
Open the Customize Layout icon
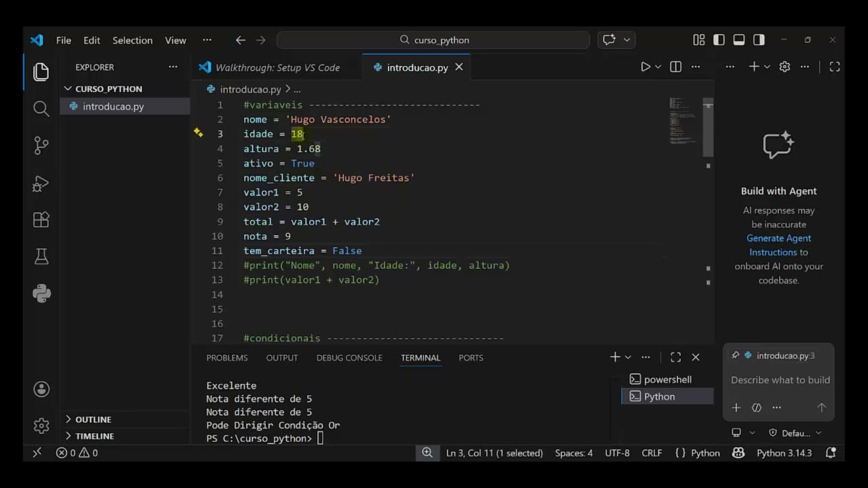pyautogui.click(x=698, y=40)
